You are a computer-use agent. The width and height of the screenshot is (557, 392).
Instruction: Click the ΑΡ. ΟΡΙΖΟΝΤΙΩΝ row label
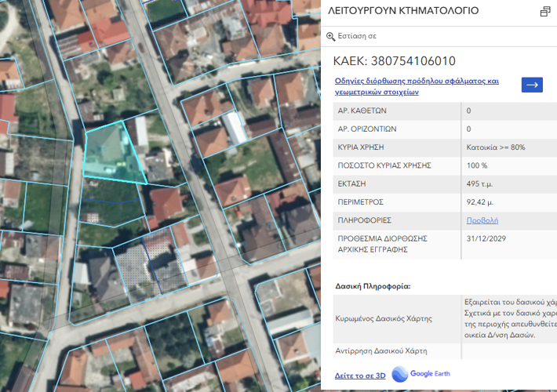pos(367,129)
